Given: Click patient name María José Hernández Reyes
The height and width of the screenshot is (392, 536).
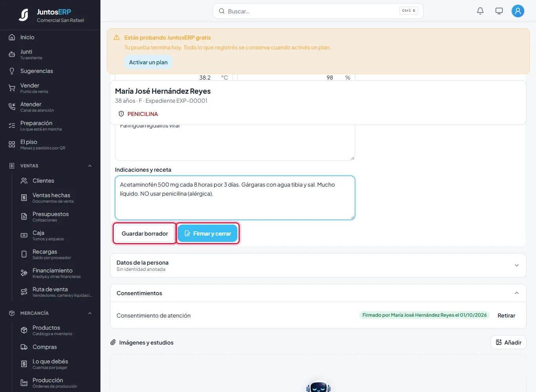Looking at the screenshot, I should tap(163, 91).
